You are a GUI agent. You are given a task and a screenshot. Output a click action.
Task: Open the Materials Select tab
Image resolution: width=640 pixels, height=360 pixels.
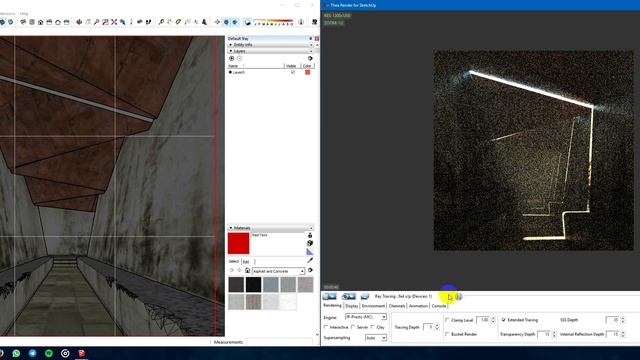click(x=233, y=261)
